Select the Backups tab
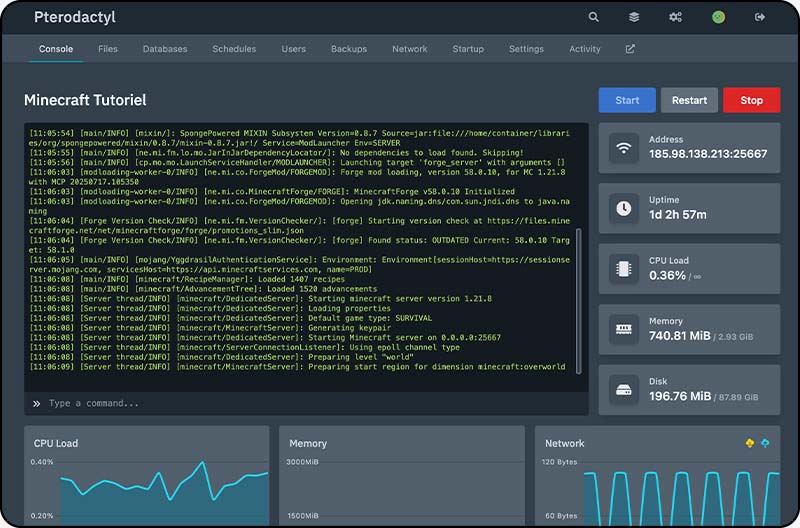Screen dimensions: 800x528 [x=349, y=49]
